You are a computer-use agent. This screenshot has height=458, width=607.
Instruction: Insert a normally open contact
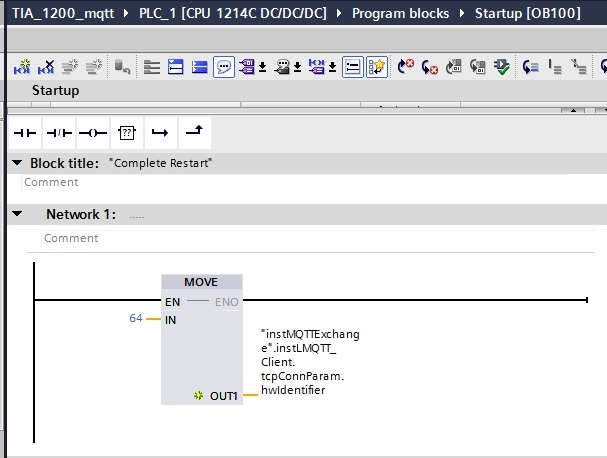25,133
